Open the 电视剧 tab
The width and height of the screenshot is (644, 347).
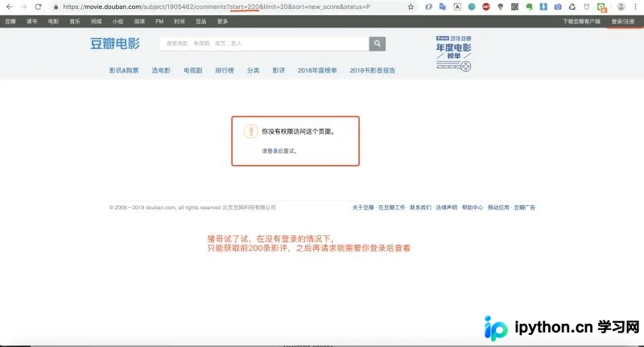pyautogui.click(x=193, y=71)
